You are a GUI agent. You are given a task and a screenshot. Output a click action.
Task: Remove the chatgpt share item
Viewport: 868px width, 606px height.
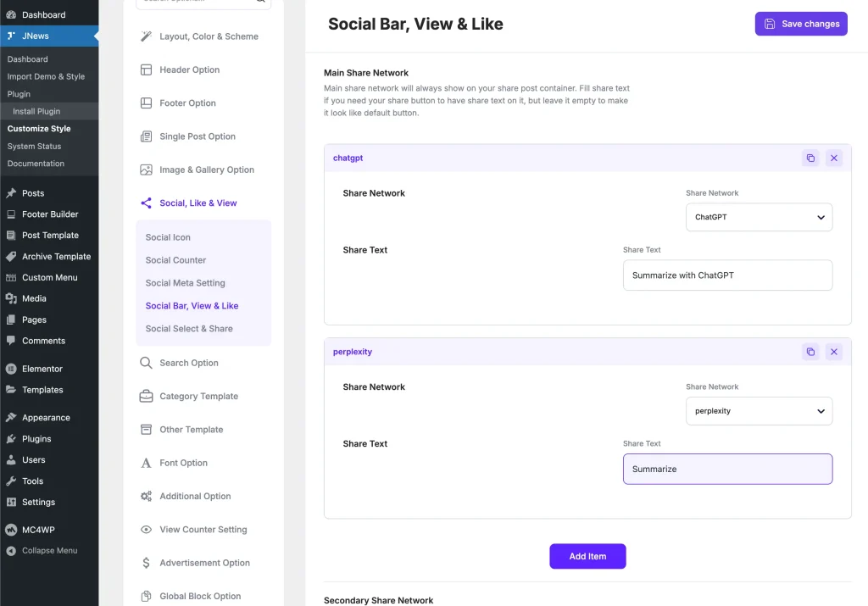click(x=834, y=158)
